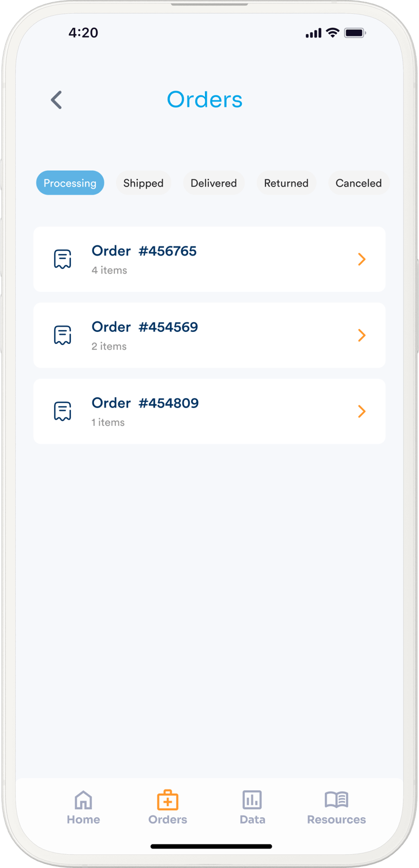Tap the home indicator bar
Viewport: 419px width, 868px height.
tap(211, 847)
